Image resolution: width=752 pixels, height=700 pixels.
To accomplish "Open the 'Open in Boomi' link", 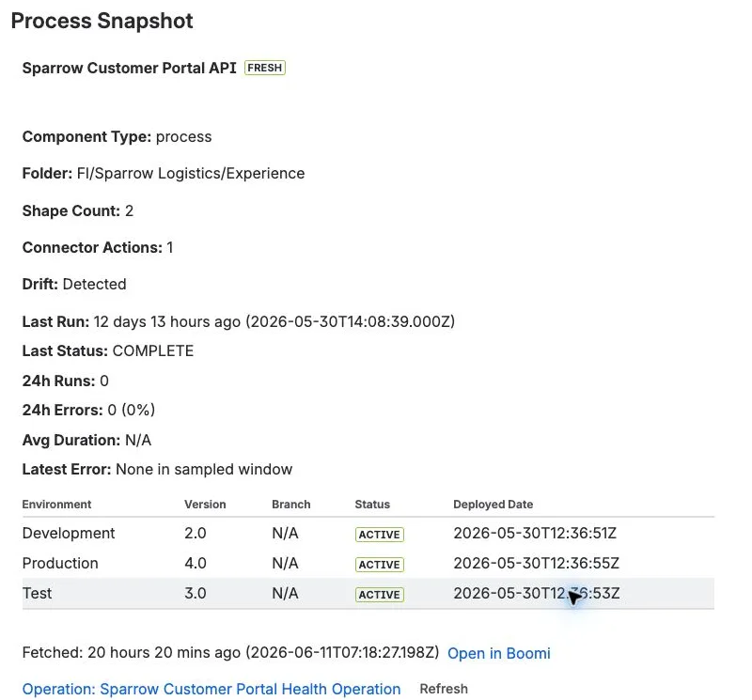I will click(499, 653).
